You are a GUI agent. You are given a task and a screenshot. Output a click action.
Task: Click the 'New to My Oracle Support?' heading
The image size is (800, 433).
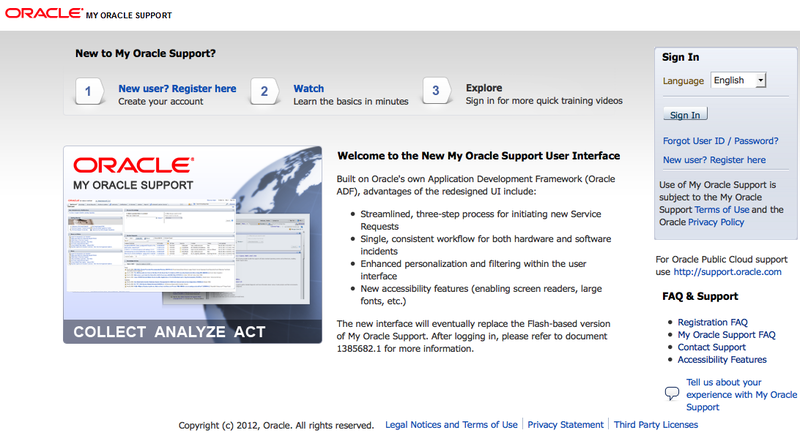coord(145,54)
